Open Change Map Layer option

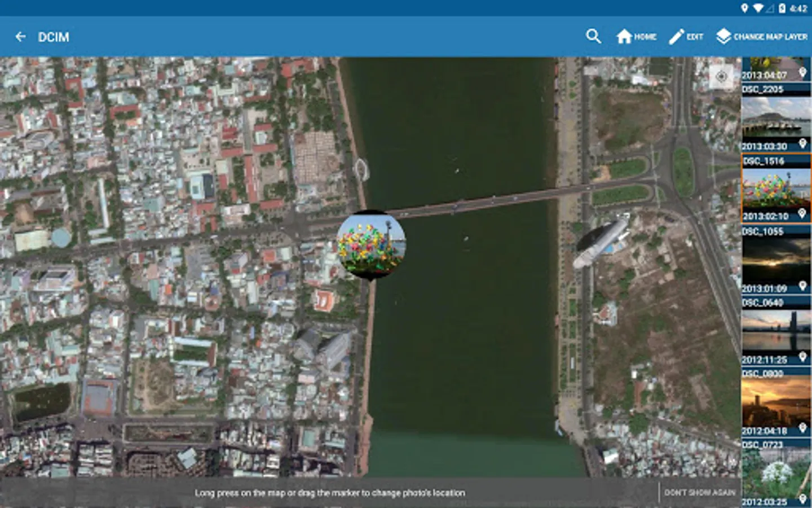pos(762,37)
